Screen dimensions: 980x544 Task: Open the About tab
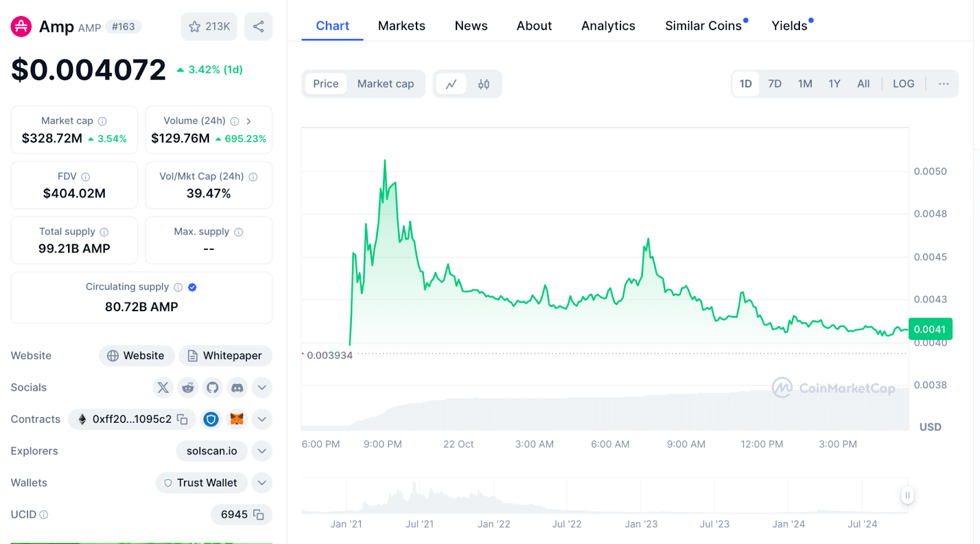pos(534,26)
